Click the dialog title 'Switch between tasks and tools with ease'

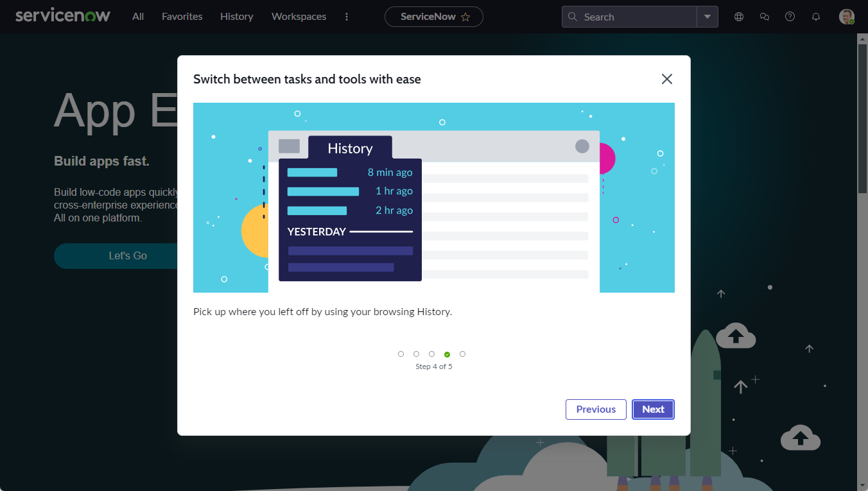point(307,80)
